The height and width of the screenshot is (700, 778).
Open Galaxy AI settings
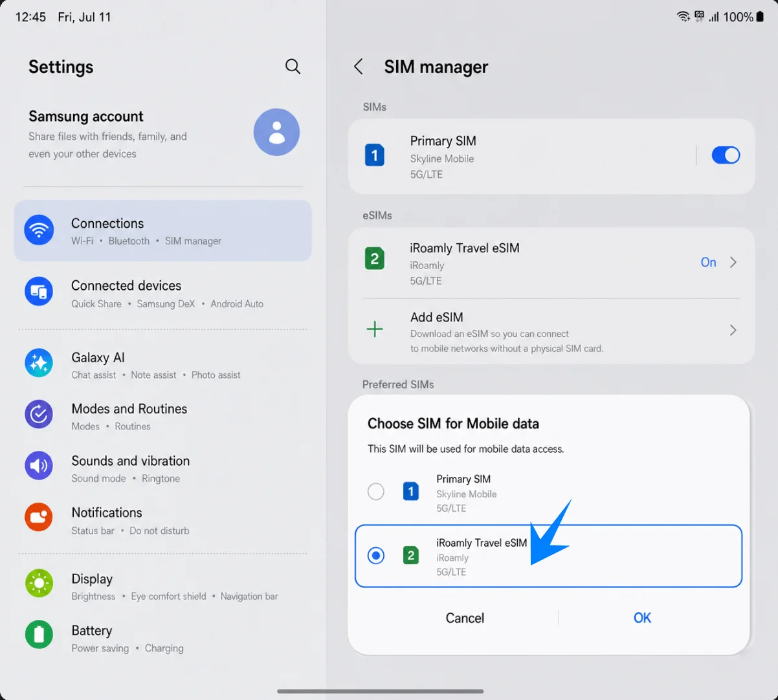point(162,365)
